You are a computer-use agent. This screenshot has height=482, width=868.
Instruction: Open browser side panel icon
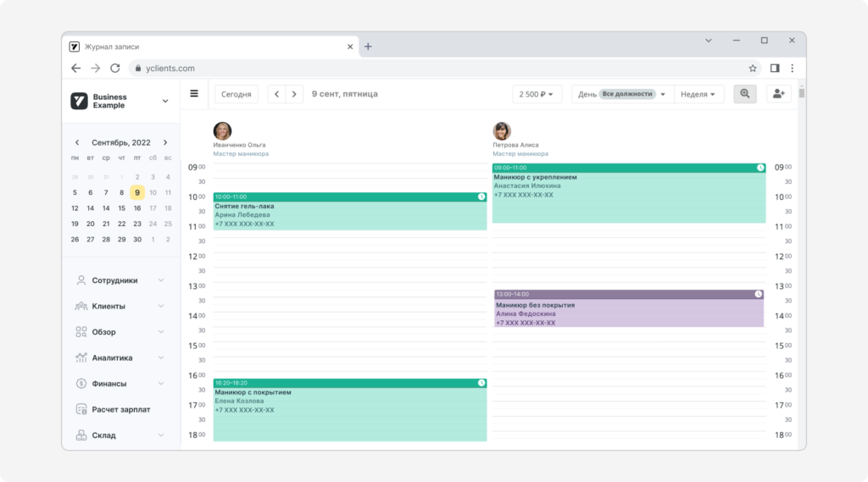(x=775, y=68)
